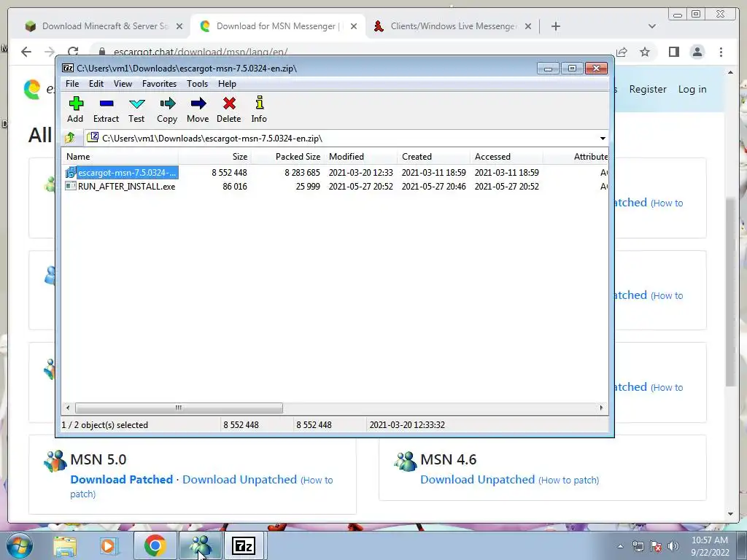
Task: Open Chrome profile avatar
Action: click(x=697, y=52)
